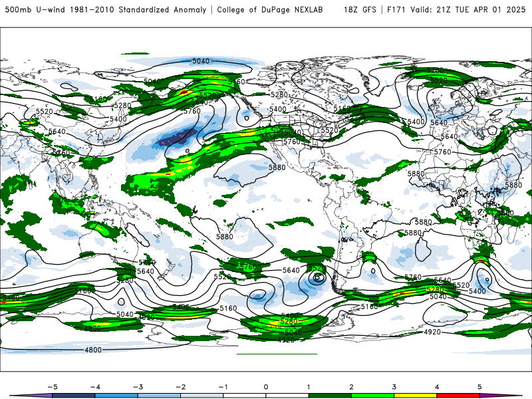This screenshot has width=532, height=399.
Task: Click the "3" label on the color bar
Action: pos(394,387)
